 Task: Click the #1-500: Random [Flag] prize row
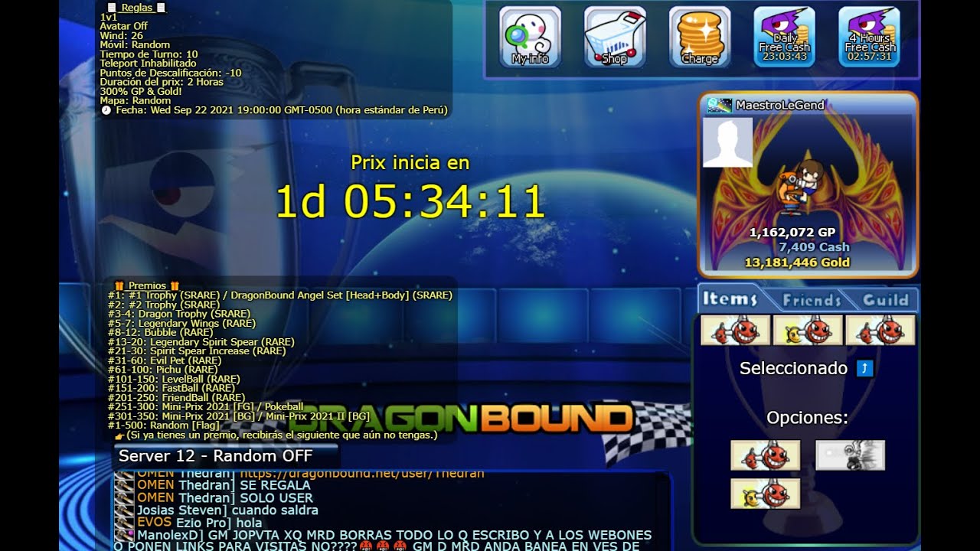click(x=164, y=425)
